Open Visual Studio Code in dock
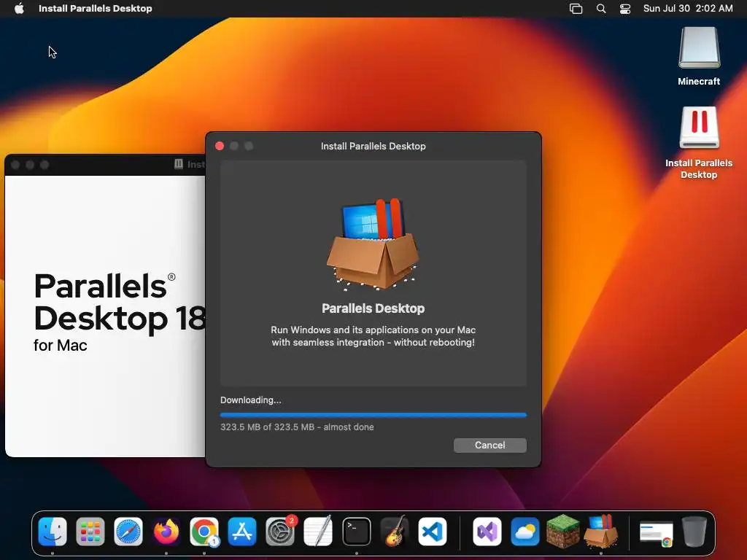Viewport: 747px width, 560px height. (433, 532)
